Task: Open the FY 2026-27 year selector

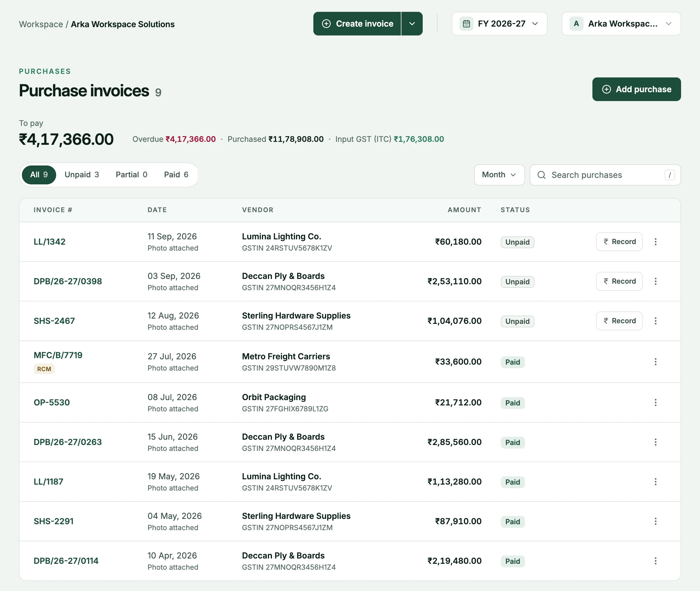Action: pos(499,24)
